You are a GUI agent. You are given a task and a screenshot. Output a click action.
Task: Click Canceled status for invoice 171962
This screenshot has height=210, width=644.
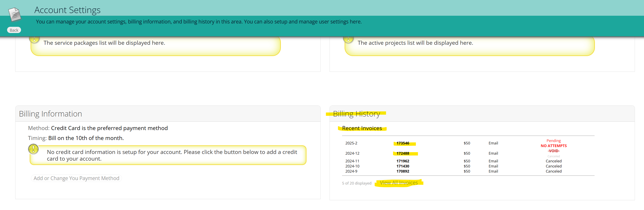(553, 161)
